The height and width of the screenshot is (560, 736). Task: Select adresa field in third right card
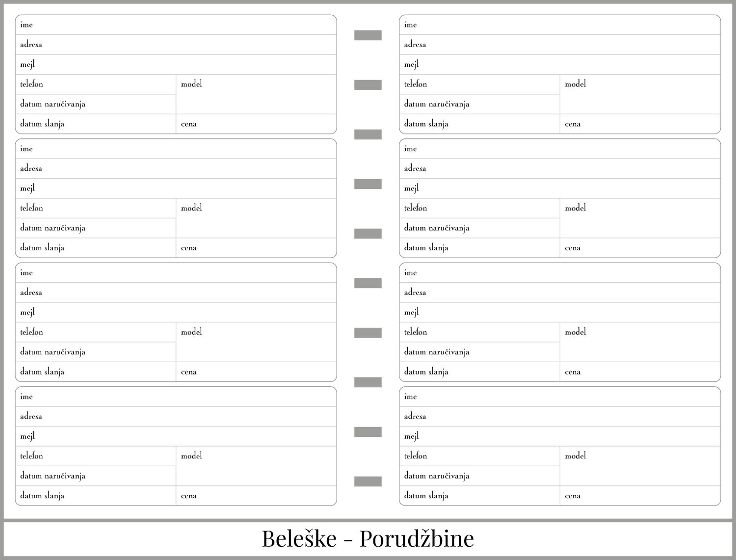coord(559,293)
